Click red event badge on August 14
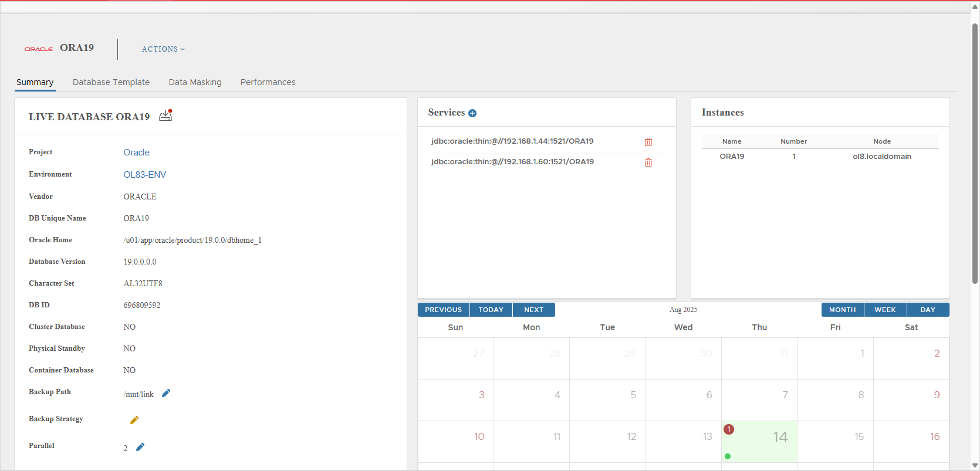This screenshot has height=471, width=980. 729,429
